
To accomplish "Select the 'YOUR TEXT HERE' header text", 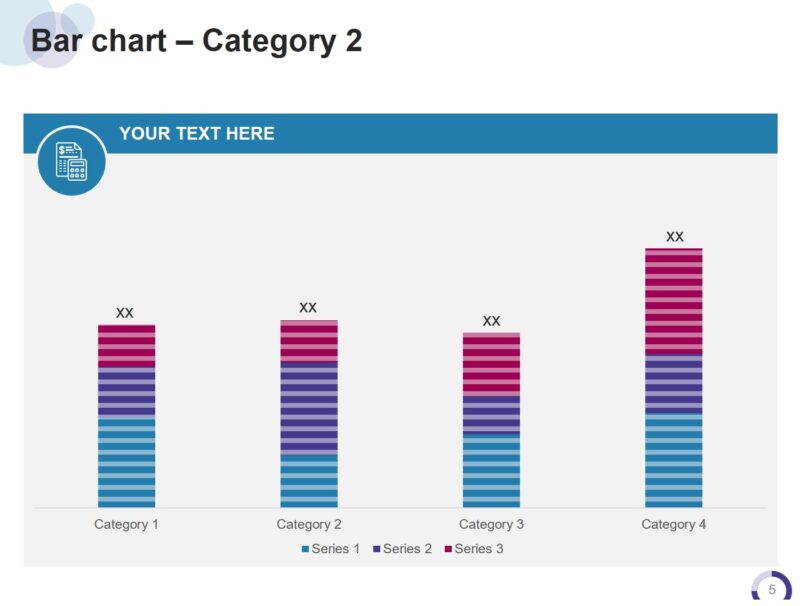I will (x=197, y=134).
